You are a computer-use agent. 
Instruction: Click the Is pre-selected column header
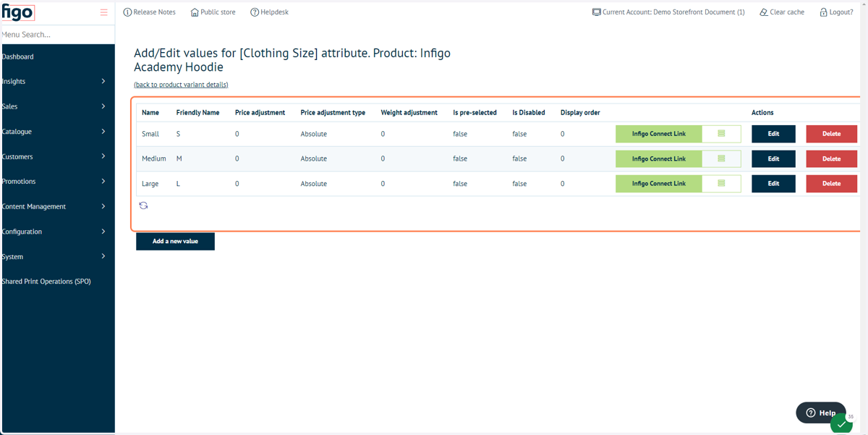475,113
